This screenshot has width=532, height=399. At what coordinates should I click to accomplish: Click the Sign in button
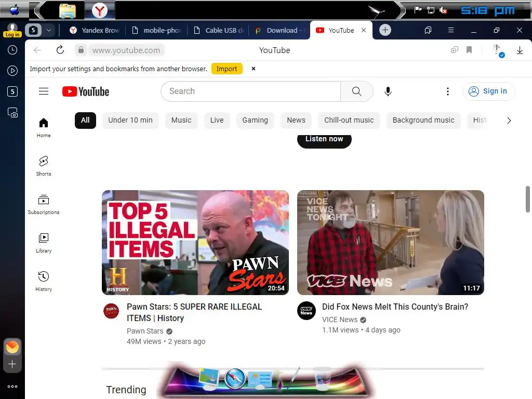coord(488,91)
